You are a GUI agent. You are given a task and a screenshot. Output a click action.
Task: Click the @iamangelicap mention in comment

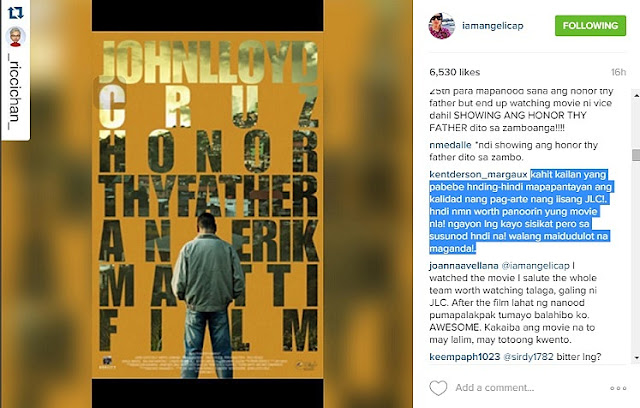tap(535, 266)
